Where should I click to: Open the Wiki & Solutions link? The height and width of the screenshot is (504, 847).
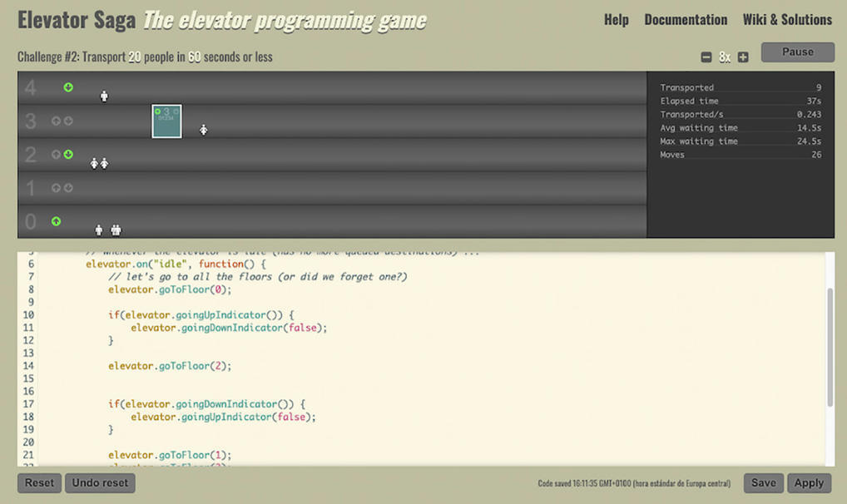pos(787,20)
